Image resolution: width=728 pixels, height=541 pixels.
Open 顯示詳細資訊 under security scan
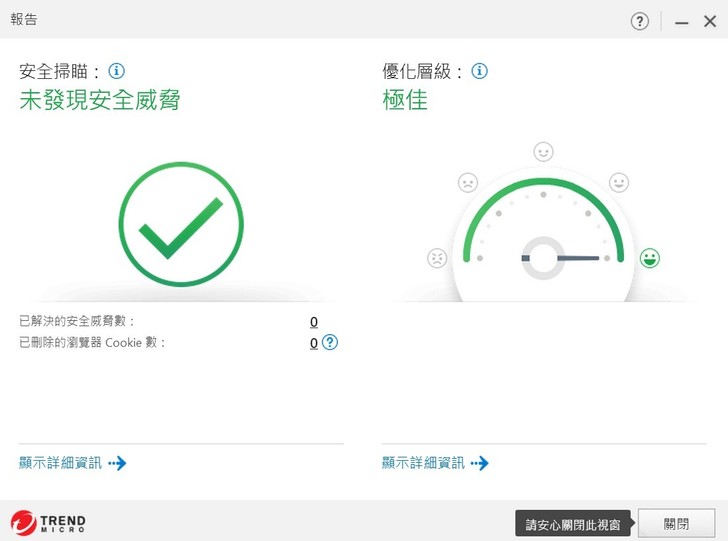(x=72, y=463)
